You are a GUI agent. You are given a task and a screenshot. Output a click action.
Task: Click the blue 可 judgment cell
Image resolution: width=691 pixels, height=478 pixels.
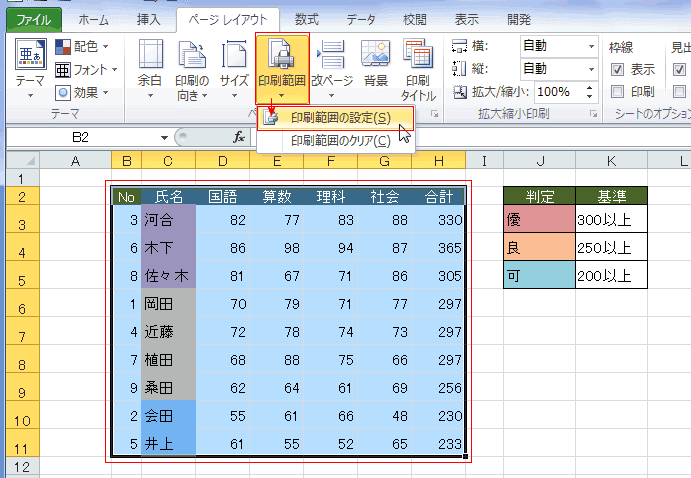coord(540,276)
